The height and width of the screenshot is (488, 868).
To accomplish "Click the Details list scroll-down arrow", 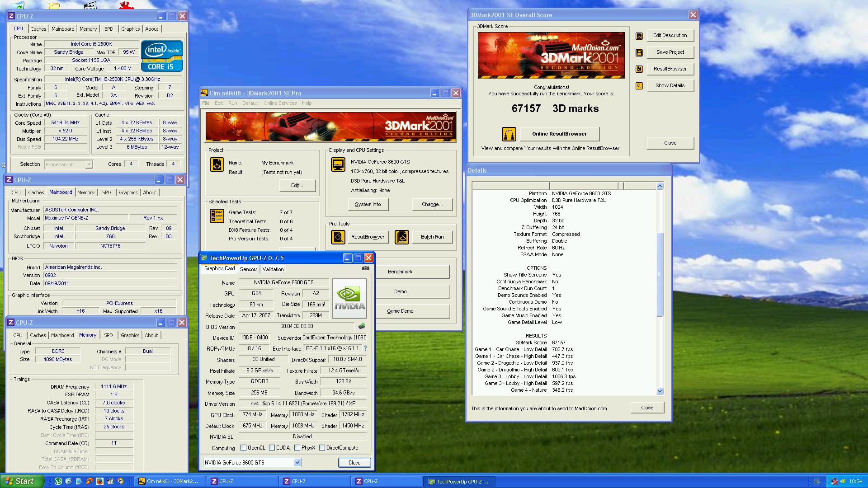I will [660, 391].
